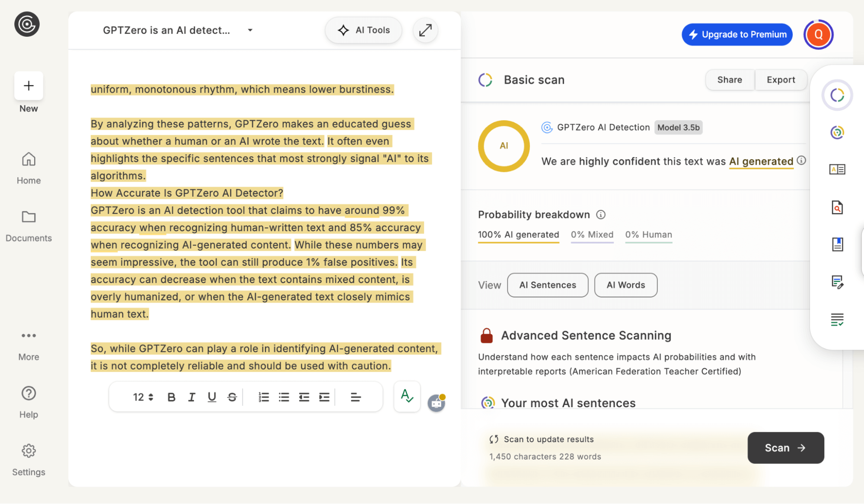Screen dimensions: 864x504
Task: Open the blue bookmark document icon in the right rail
Action: (x=837, y=244)
